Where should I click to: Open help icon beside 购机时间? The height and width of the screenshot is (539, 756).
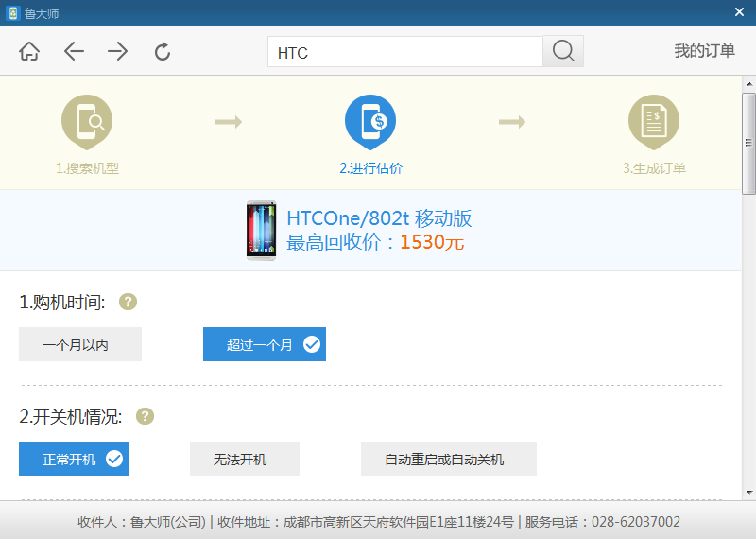click(x=128, y=302)
